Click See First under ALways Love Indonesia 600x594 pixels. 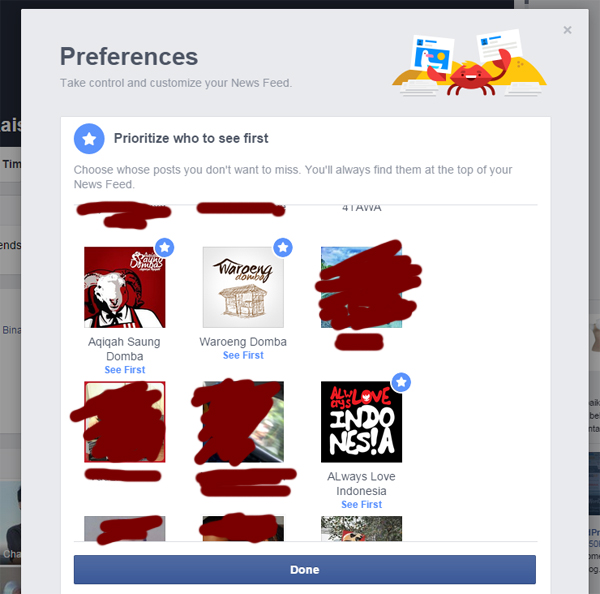[x=361, y=504]
